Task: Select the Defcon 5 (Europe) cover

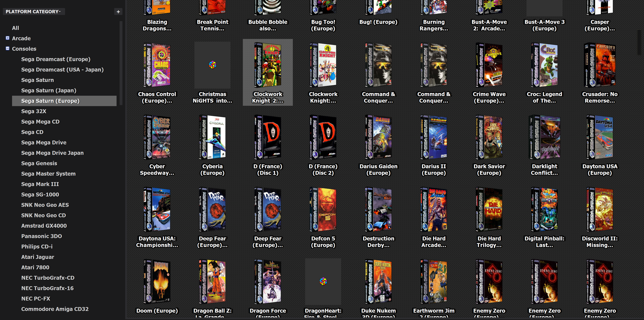Action: [x=323, y=209]
